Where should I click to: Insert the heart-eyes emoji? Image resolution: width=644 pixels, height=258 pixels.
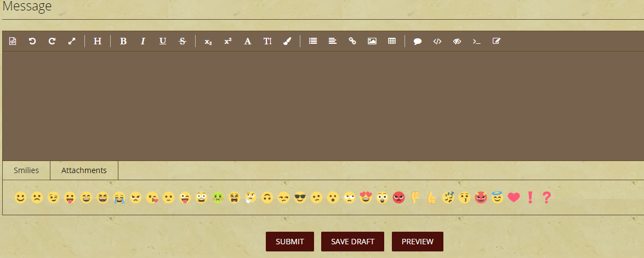coord(366,198)
